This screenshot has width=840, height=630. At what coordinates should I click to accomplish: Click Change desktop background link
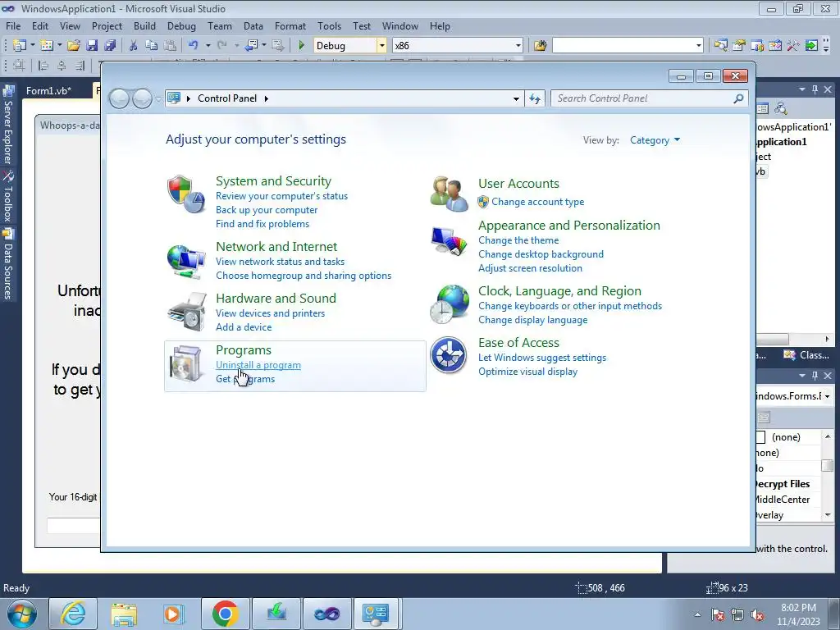point(541,254)
